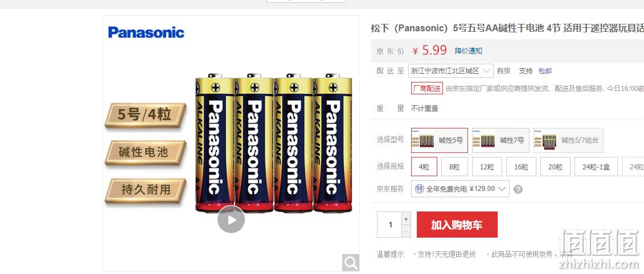644x274 pixels.
Task: Choose the 12粒 quantity spec
Action: point(487,167)
